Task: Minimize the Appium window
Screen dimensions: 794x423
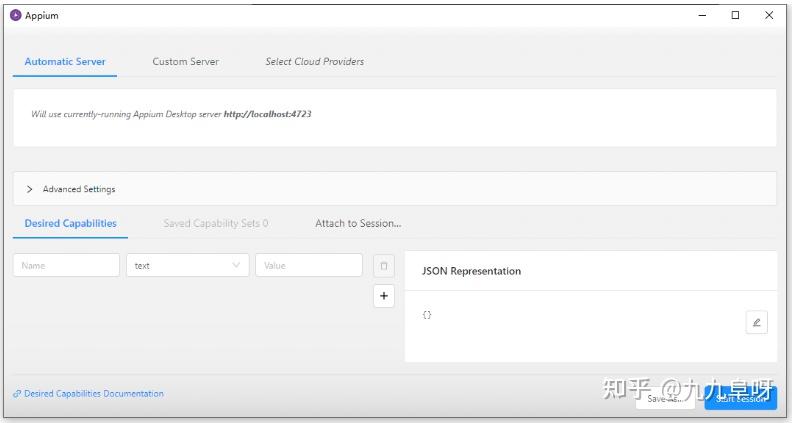Action: [x=702, y=15]
